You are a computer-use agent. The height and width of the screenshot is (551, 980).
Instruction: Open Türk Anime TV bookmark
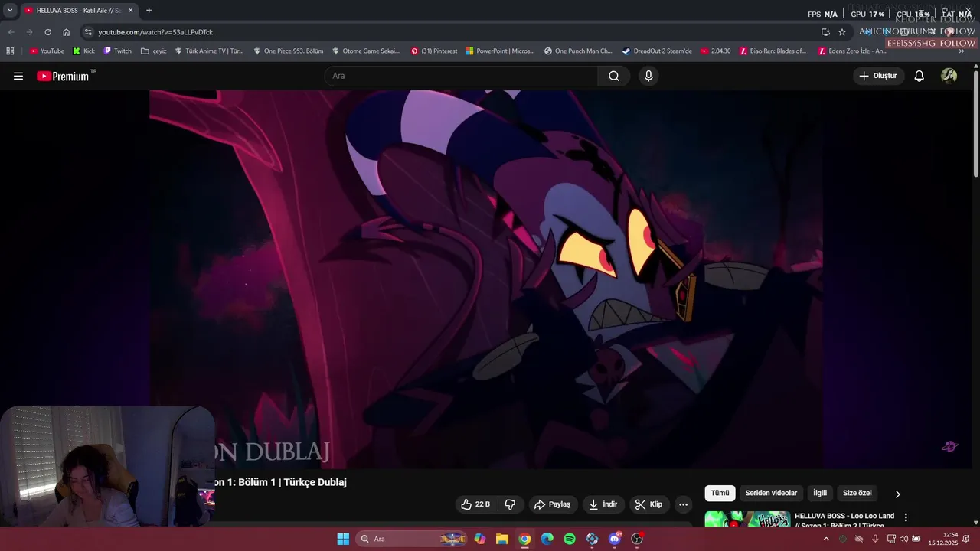[x=209, y=51]
